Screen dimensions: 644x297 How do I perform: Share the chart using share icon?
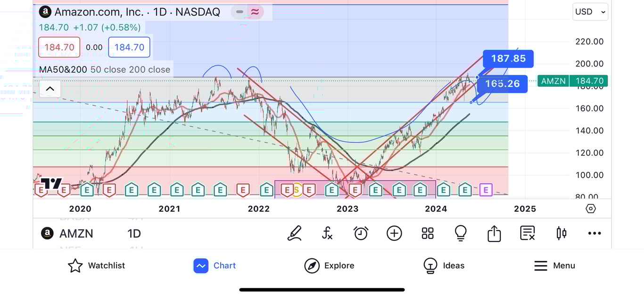tap(494, 233)
